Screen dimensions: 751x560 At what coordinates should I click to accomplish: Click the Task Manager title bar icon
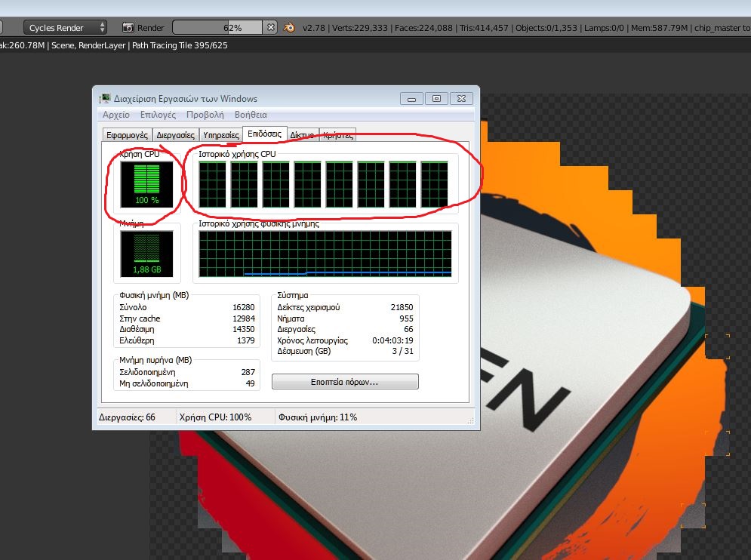pos(104,99)
